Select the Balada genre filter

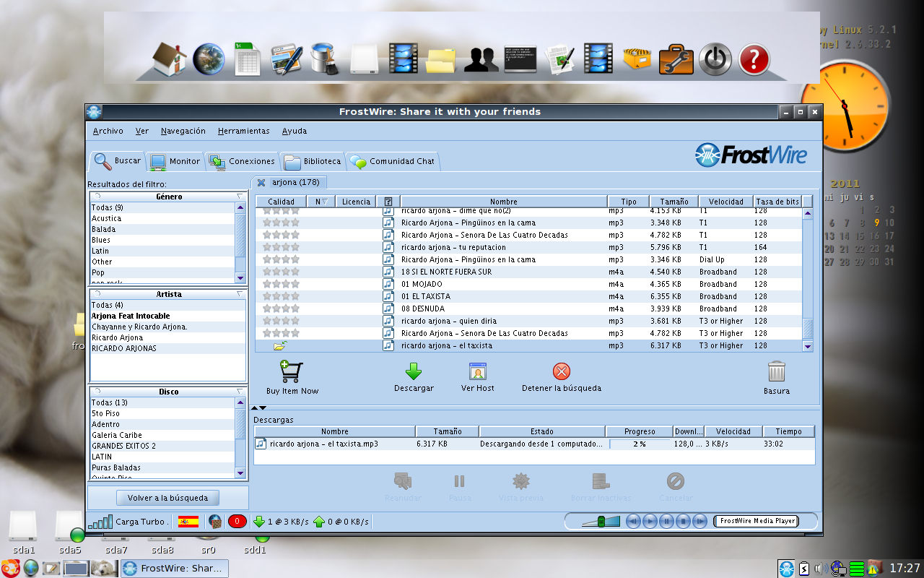click(x=162, y=229)
